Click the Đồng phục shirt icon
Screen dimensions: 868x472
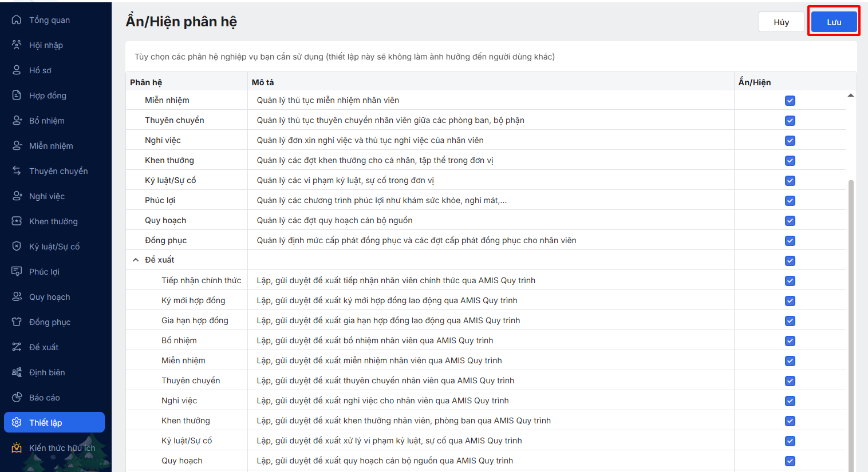click(x=17, y=322)
